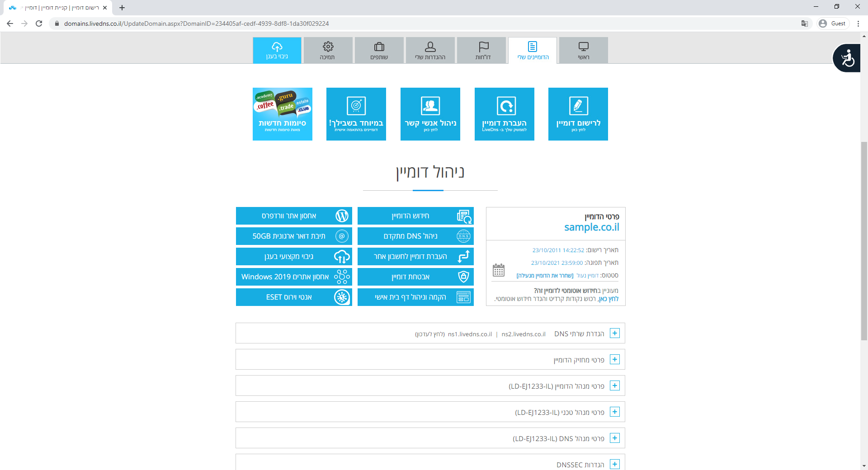Click the browser translate page icon
The width and height of the screenshot is (868, 470).
point(804,23)
